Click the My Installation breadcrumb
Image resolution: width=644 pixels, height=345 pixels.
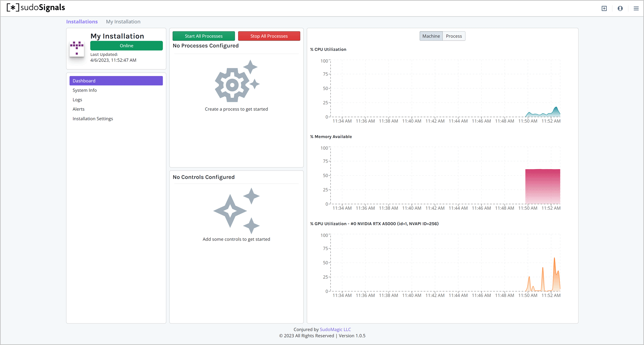point(123,22)
